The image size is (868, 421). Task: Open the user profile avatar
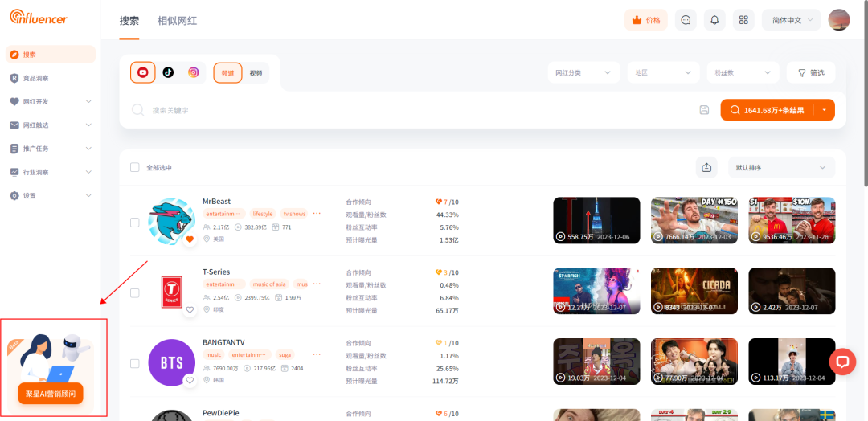click(x=838, y=20)
